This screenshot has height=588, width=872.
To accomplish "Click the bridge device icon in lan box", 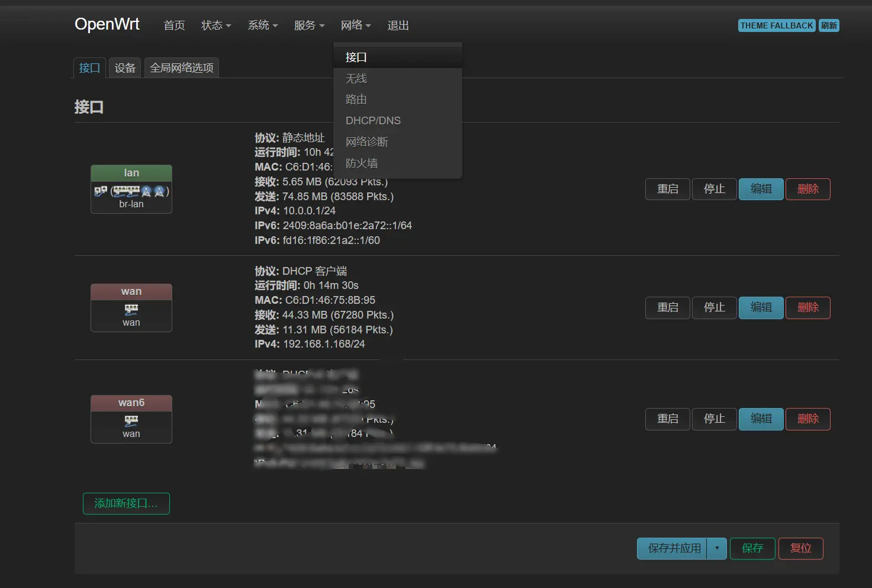I will (100, 191).
